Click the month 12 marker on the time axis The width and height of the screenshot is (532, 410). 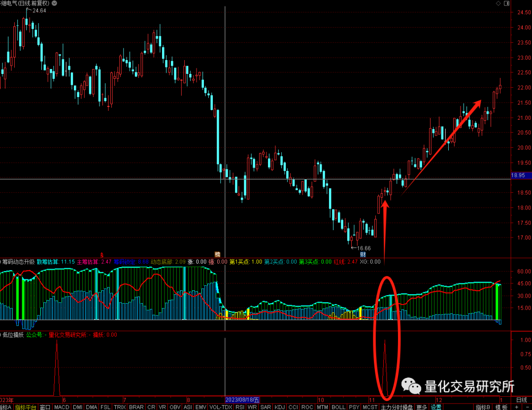439,400
